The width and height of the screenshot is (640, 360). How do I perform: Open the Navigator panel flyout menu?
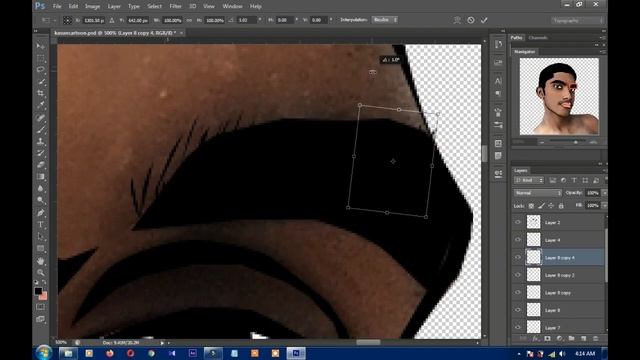click(603, 51)
